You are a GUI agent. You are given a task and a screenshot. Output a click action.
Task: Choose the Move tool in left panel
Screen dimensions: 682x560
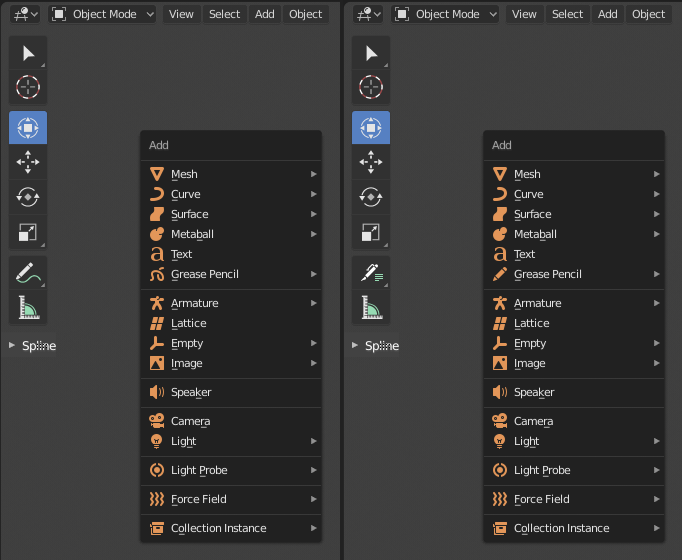(28, 162)
